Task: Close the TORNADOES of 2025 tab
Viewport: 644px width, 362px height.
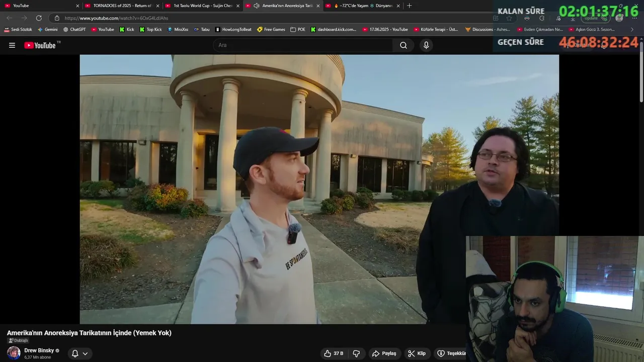Action: [x=157, y=6]
